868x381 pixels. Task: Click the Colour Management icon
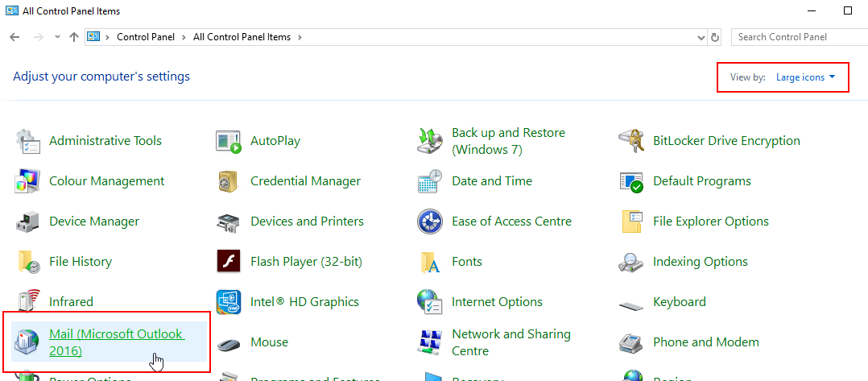click(x=27, y=181)
